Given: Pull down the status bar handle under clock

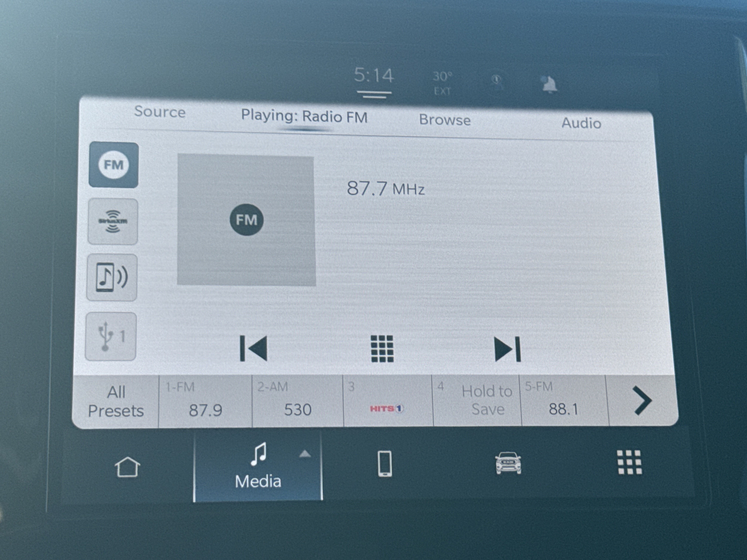Looking at the screenshot, I should (x=374, y=94).
